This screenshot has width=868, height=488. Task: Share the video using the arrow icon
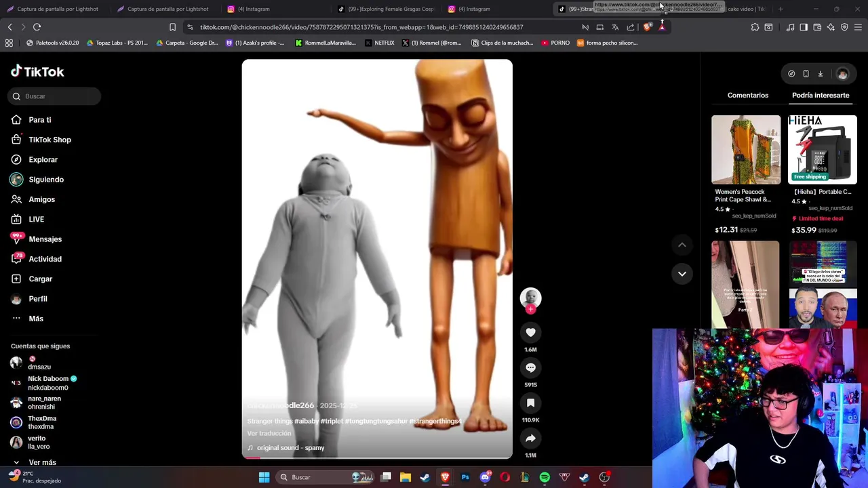coord(530,439)
